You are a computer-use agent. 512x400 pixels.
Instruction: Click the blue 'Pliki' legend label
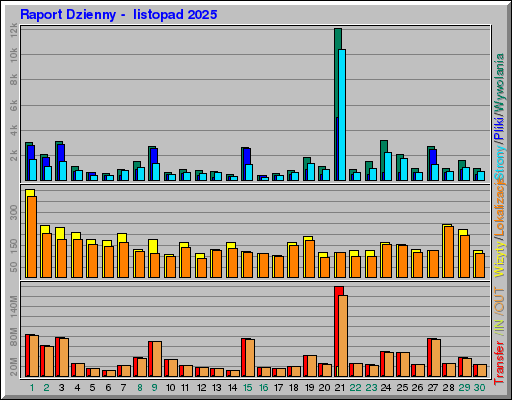click(500, 128)
